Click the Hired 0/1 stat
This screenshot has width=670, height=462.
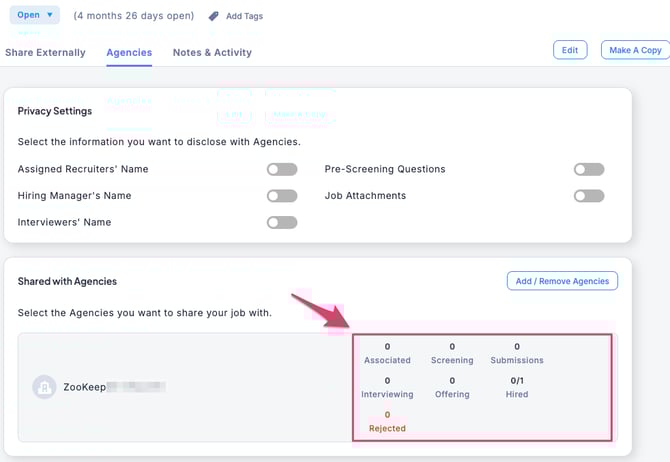[x=517, y=387]
